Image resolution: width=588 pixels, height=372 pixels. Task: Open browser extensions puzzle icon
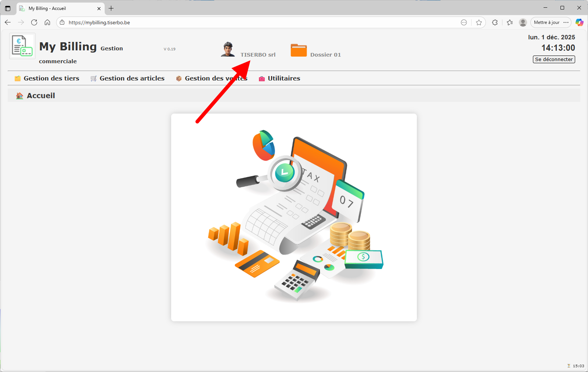[495, 22]
